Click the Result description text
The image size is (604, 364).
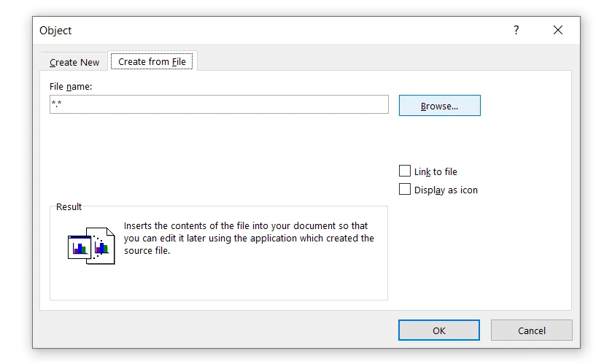point(248,239)
